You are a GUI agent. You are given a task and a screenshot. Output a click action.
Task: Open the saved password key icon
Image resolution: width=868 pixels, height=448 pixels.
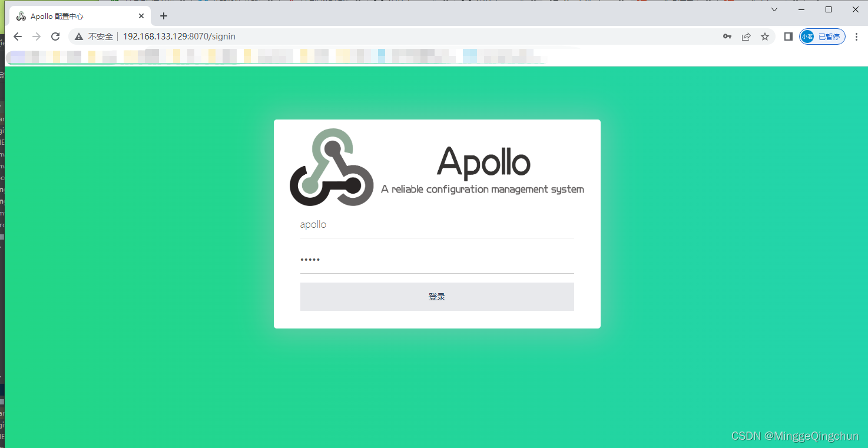(x=727, y=36)
